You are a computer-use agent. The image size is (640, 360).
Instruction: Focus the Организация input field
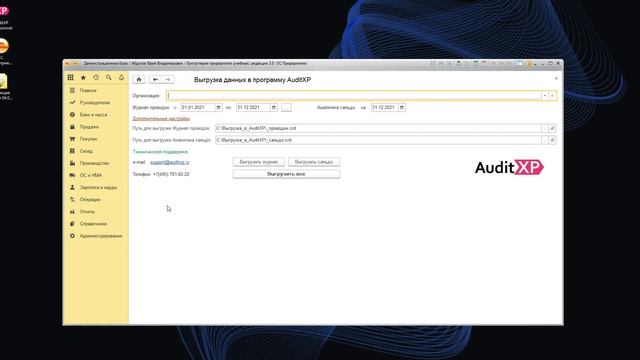point(353,96)
